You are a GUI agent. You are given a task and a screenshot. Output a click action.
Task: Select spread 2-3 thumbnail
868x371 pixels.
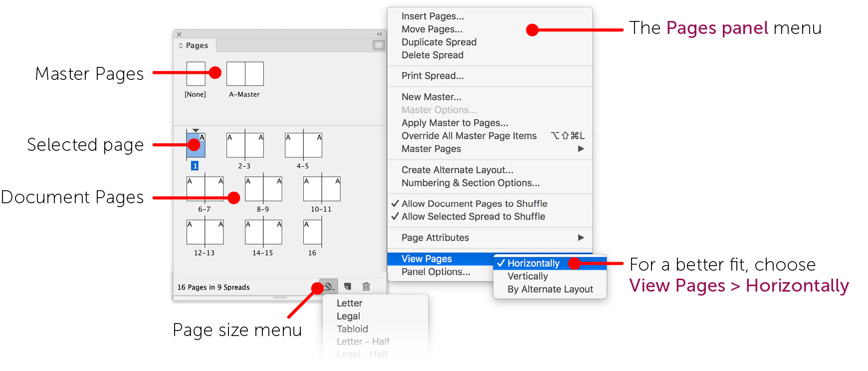pyautogui.click(x=245, y=145)
